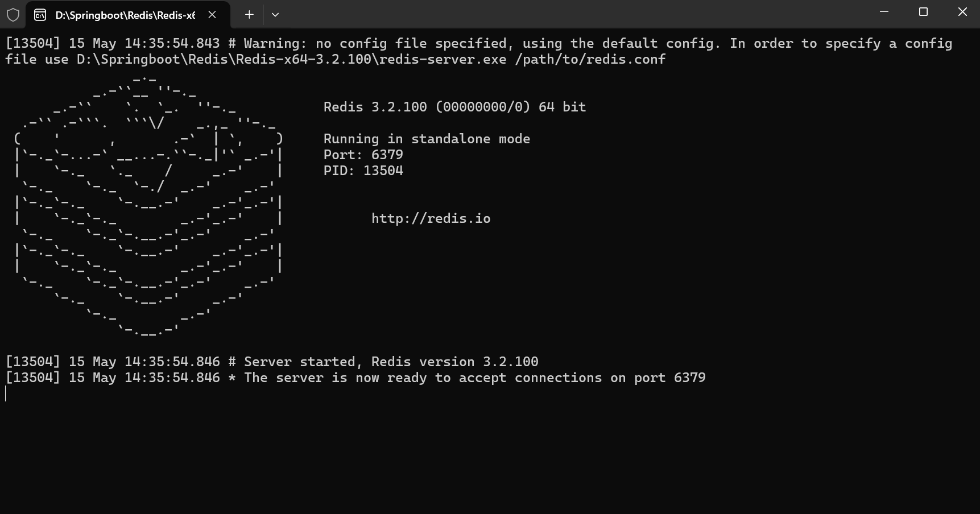Click the http://redis.io URL text

(431, 219)
